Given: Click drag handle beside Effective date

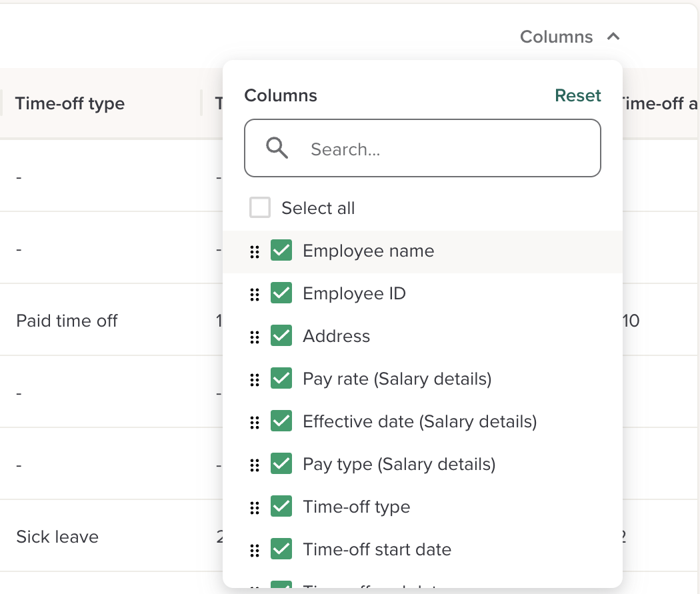Looking at the screenshot, I should point(254,422).
